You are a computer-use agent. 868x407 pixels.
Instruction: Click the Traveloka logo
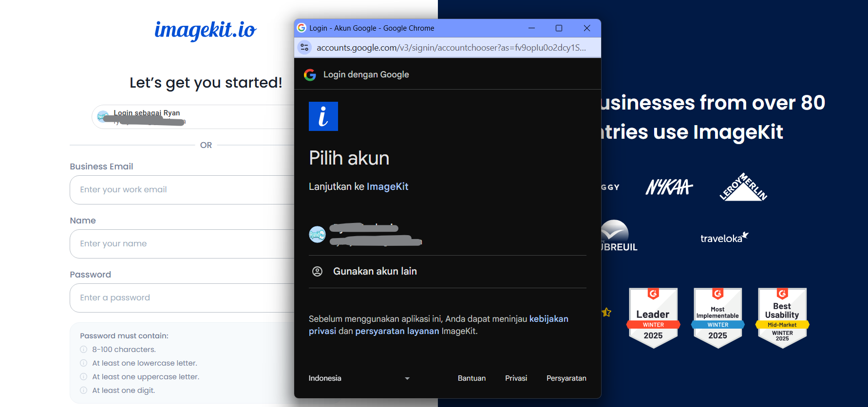tap(724, 238)
